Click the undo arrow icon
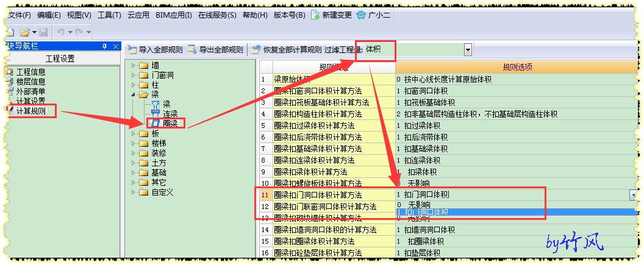 pos(61,32)
